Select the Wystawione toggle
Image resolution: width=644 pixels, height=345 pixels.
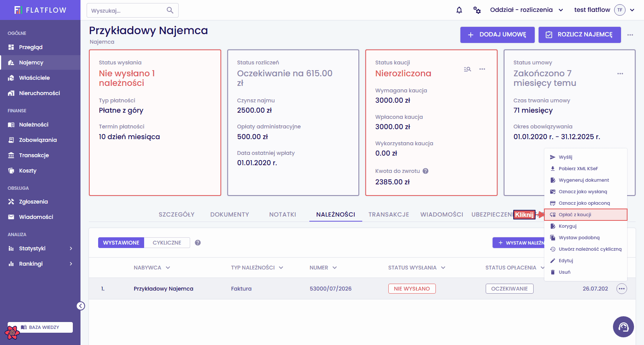121,243
